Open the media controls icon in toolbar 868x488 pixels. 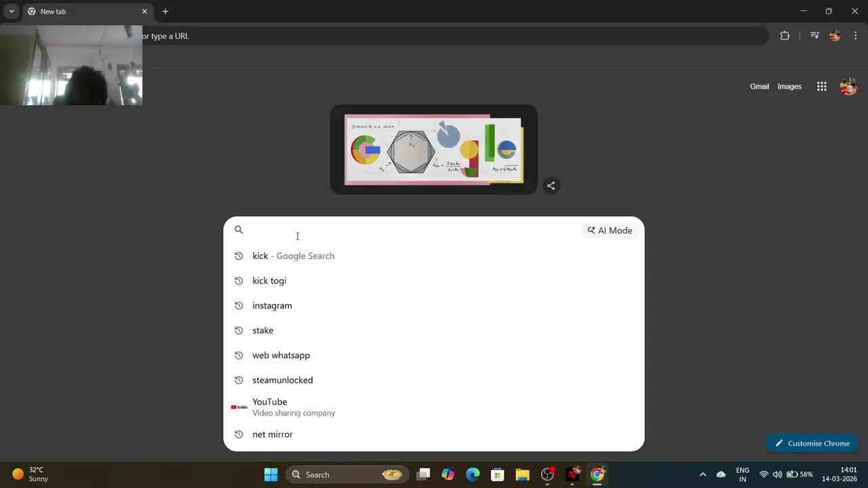coord(814,36)
